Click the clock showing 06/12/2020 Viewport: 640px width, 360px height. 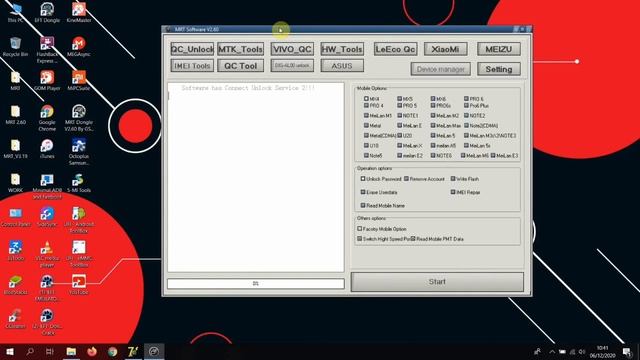coord(602,352)
